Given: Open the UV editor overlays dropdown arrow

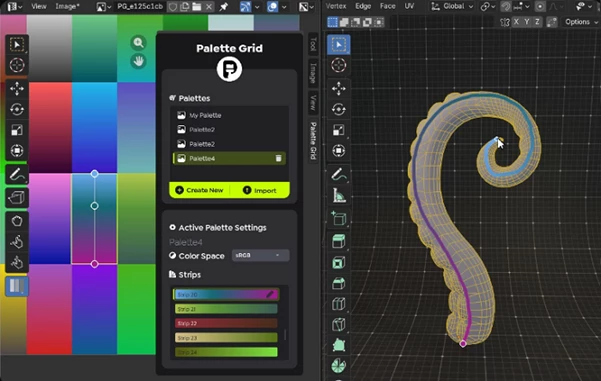Looking at the screenshot, I should [x=284, y=7].
